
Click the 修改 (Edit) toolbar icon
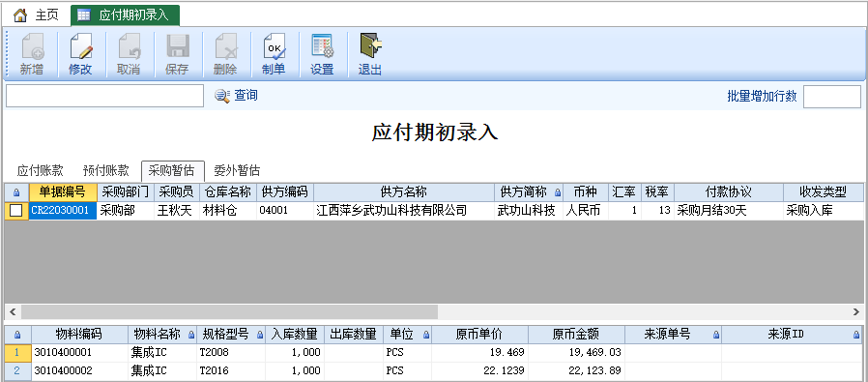[x=80, y=46]
